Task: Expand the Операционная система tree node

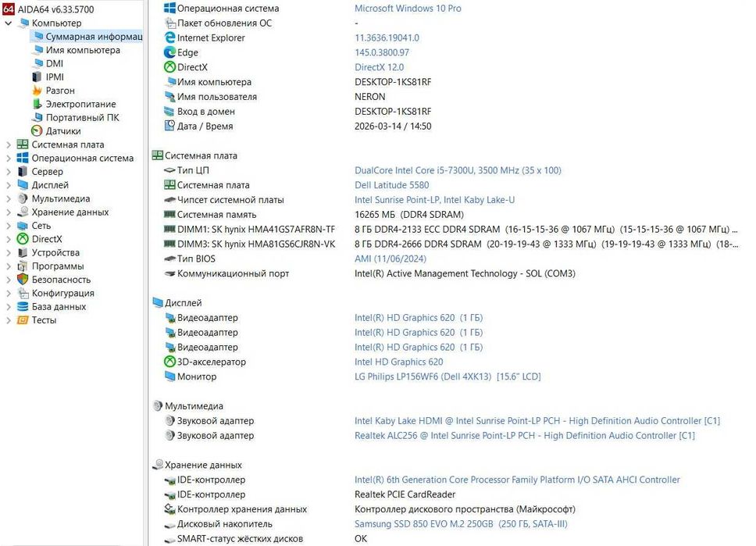Action: [8, 158]
